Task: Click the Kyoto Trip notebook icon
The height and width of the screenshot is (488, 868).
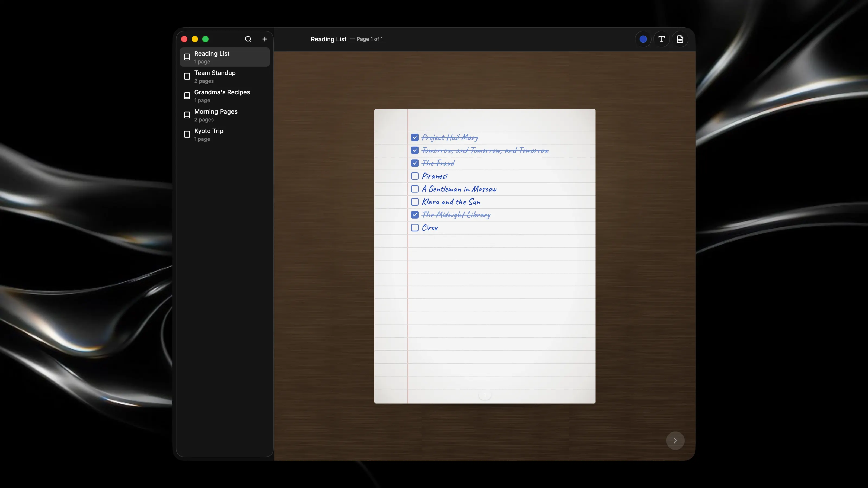Action: point(187,134)
